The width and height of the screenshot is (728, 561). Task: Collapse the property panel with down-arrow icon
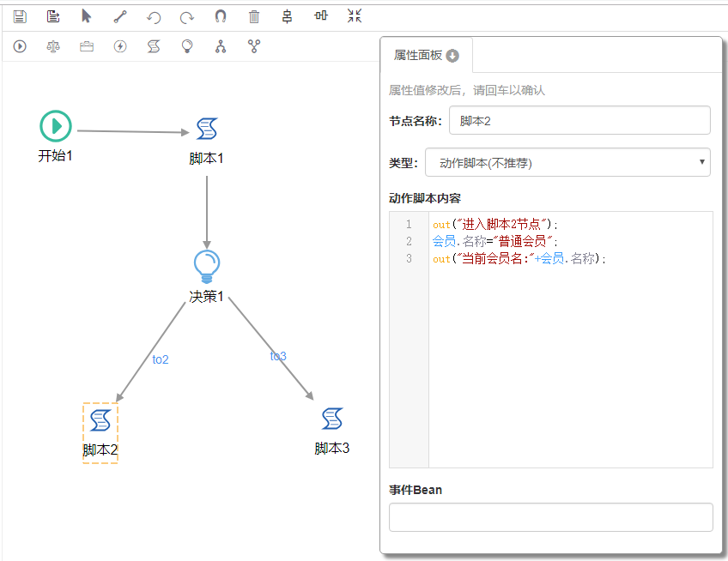pos(452,56)
